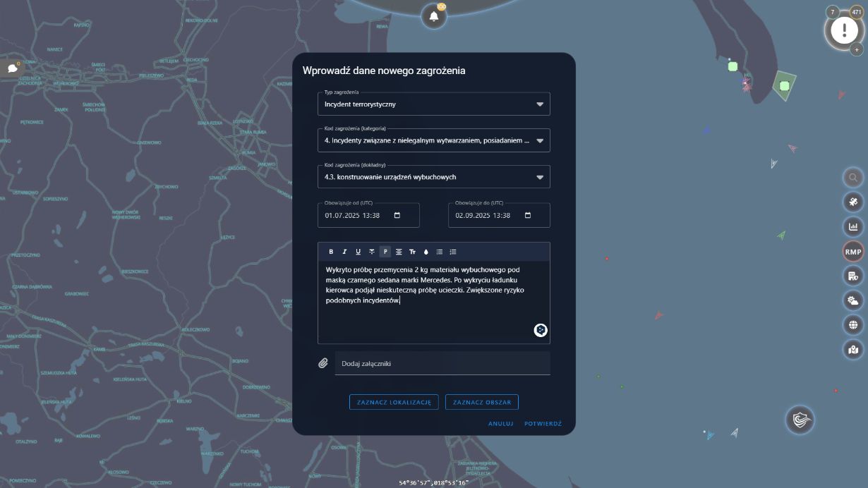This screenshot has width=868, height=488.
Task: Confirm the form with POTWIERDŹ
Action: point(542,424)
